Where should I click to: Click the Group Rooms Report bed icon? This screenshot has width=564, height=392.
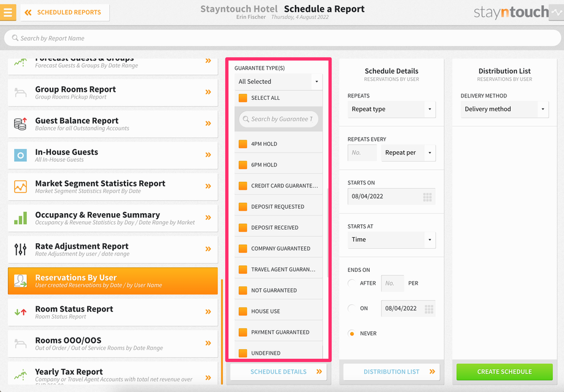click(20, 92)
